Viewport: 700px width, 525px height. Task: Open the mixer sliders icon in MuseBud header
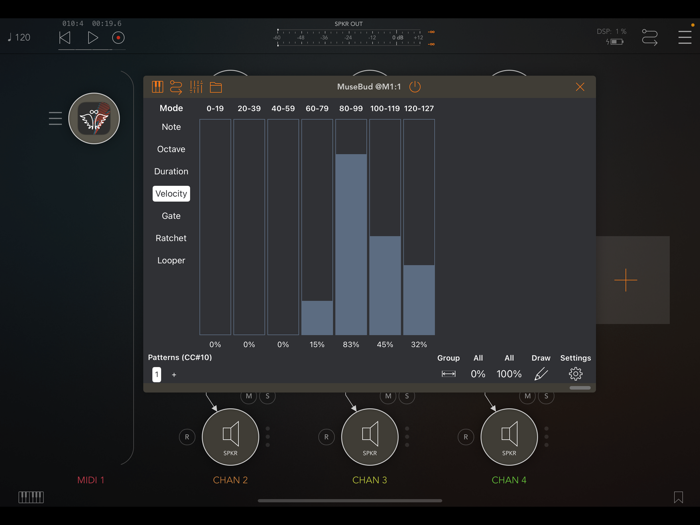click(196, 87)
